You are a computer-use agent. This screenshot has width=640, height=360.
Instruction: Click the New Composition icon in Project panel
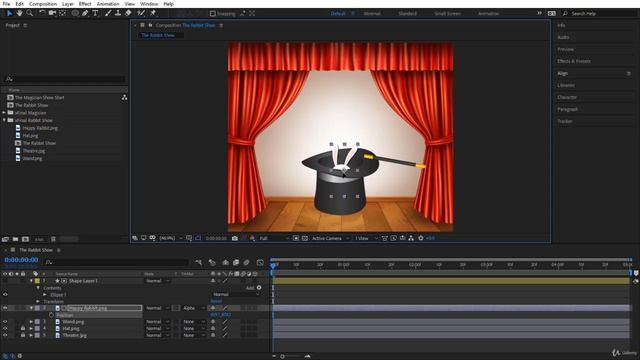[25, 239]
